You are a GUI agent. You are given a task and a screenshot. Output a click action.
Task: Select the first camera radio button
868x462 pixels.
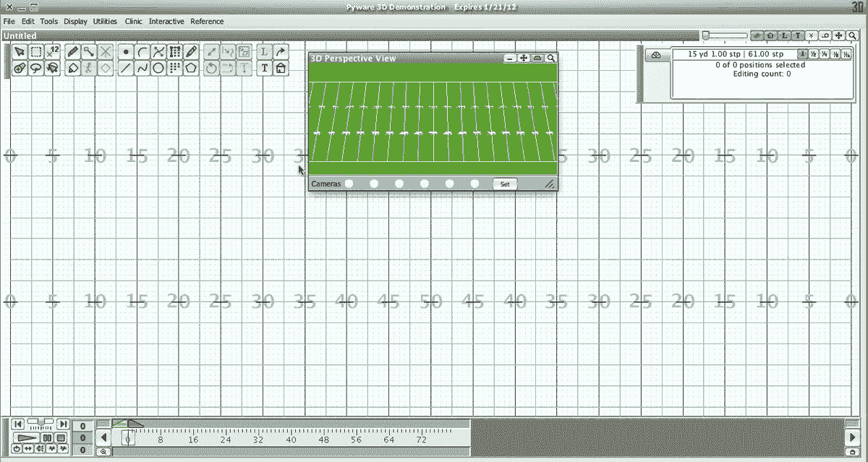click(349, 184)
